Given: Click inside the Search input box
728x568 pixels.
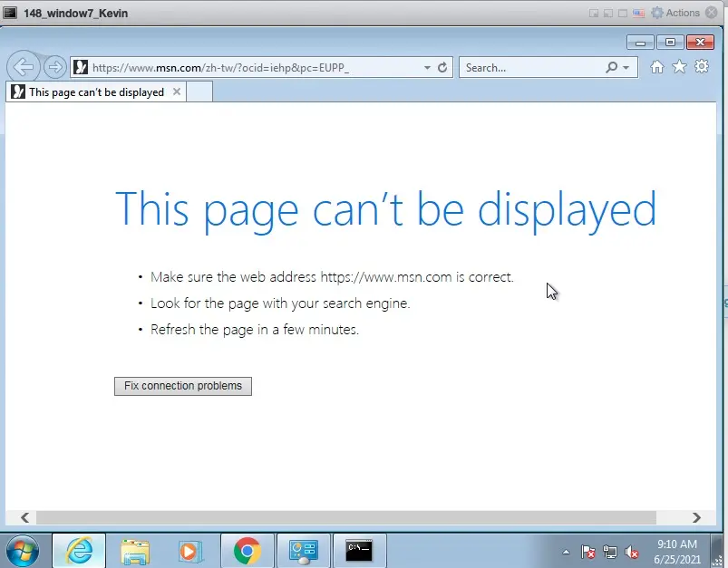Looking at the screenshot, I should 530,67.
